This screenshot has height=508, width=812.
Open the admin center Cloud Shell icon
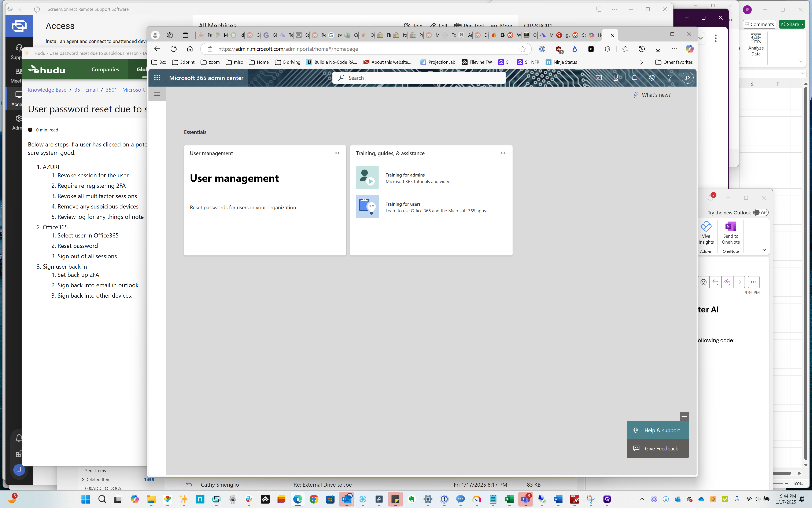599,78
